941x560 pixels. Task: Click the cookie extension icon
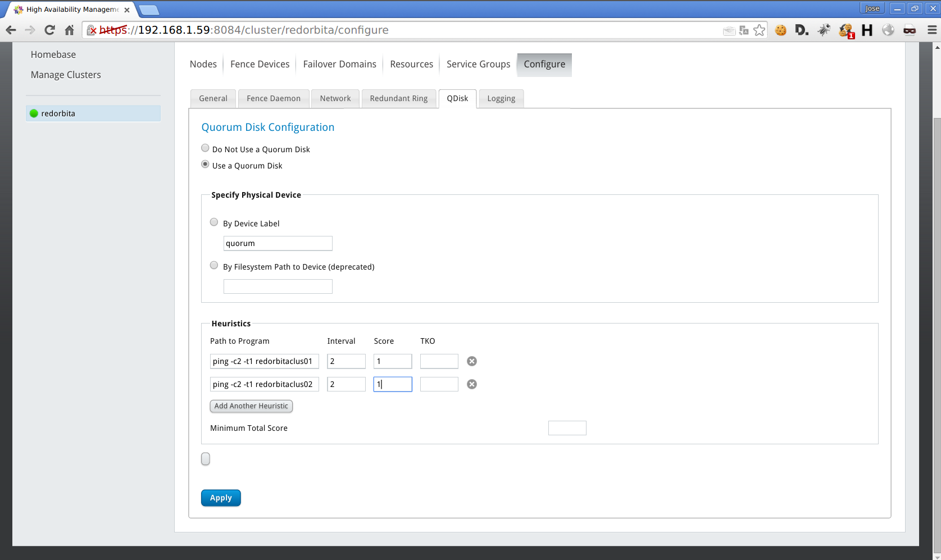[780, 30]
